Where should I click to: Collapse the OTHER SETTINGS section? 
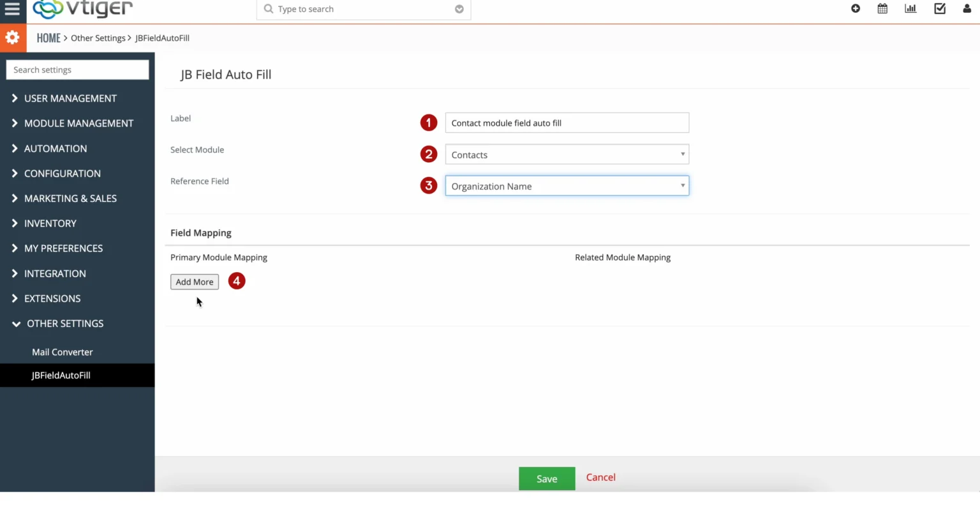coord(65,324)
